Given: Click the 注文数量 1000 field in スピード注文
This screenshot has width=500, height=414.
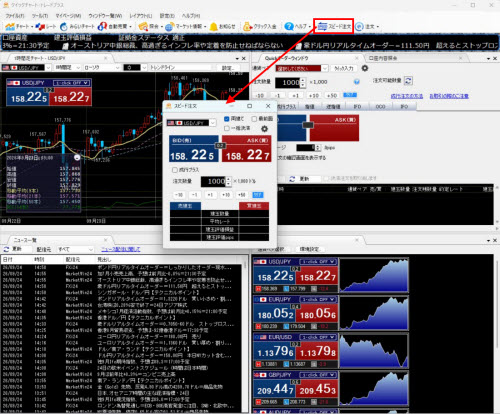Looking at the screenshot, I should (x=213, y=181).
